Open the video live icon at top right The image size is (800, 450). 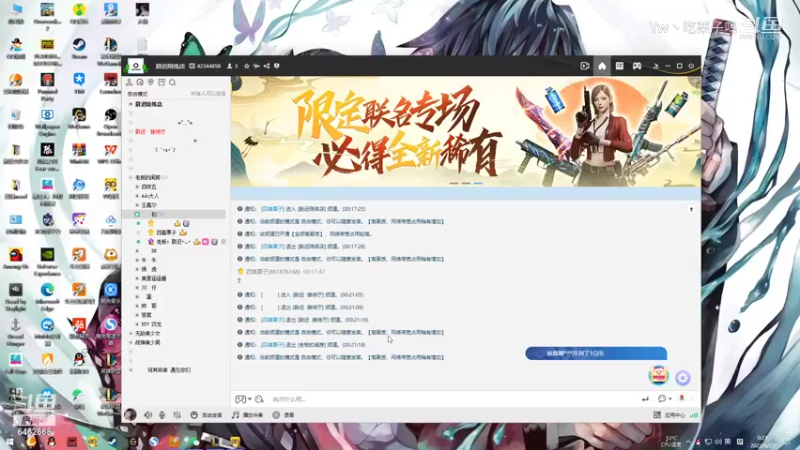click(585, 66)
